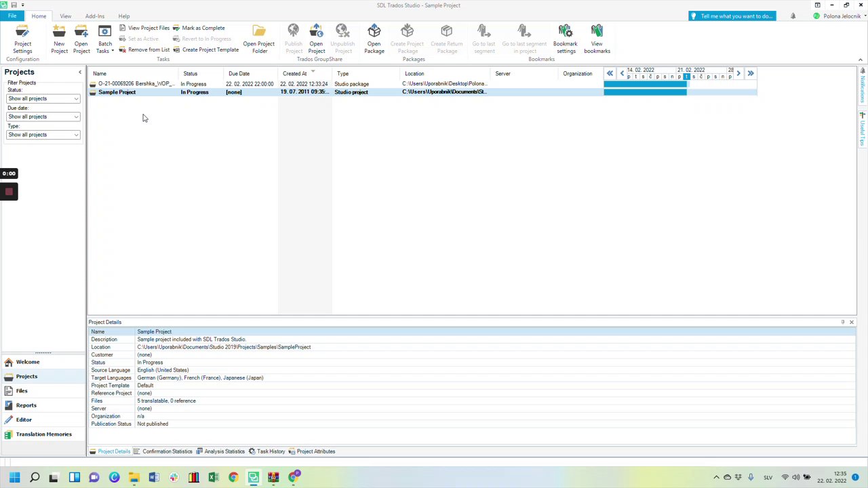Click Open Package icon

374,39
